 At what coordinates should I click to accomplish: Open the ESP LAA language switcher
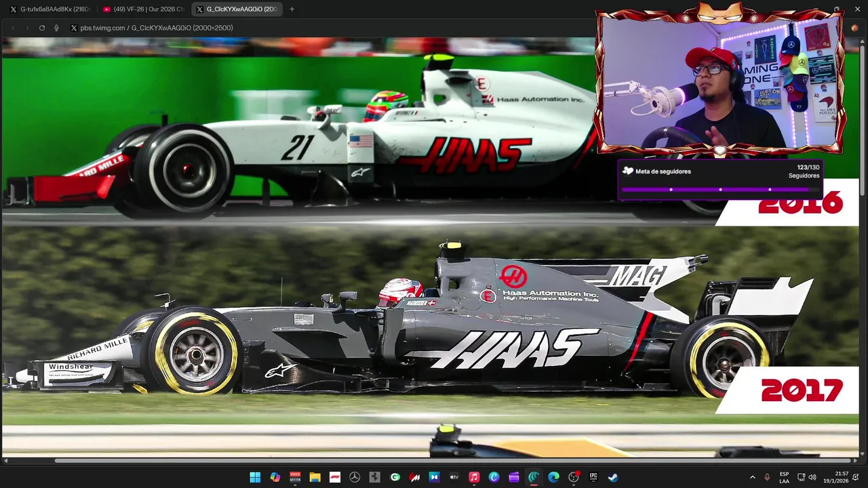tap(785, 477)
